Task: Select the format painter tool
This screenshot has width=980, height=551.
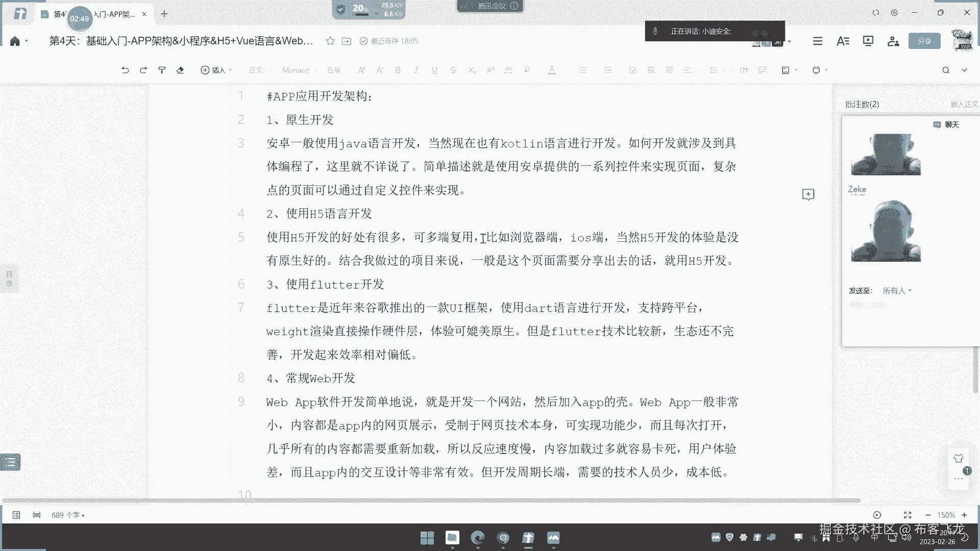Action: click(162, 70)
